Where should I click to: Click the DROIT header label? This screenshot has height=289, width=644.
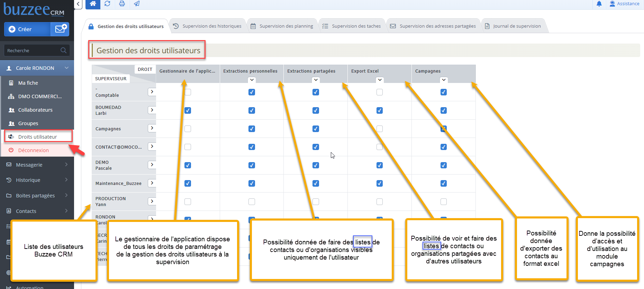point(145,69)
